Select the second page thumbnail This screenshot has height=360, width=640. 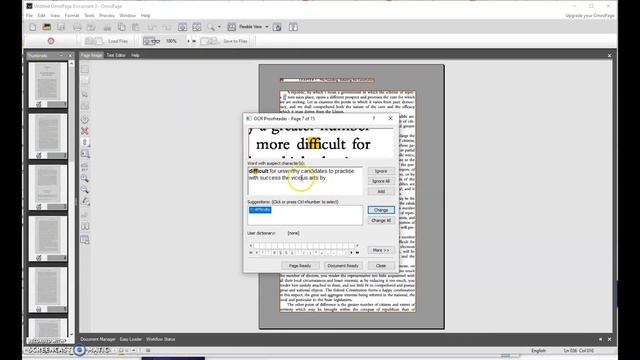(48, 136)
